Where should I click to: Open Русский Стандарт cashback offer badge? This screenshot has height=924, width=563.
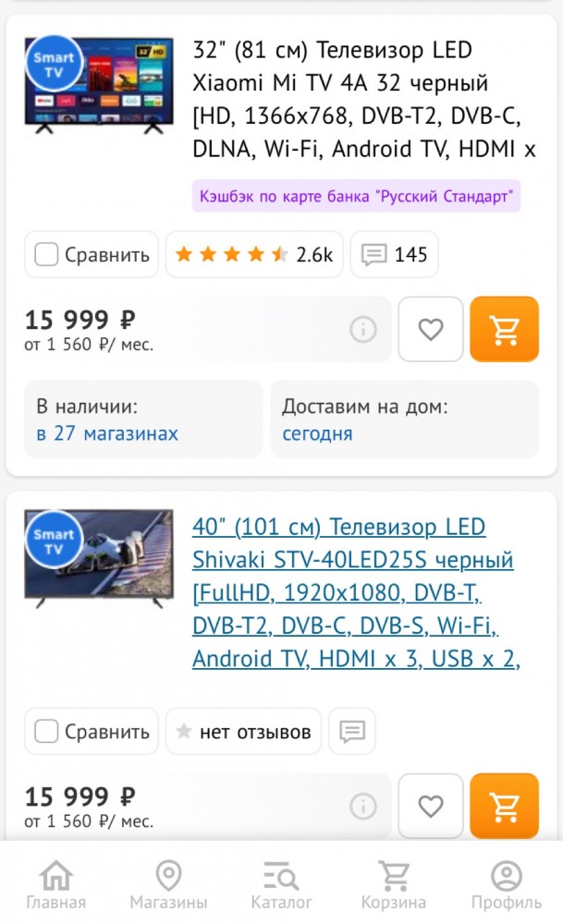(356, 196)
